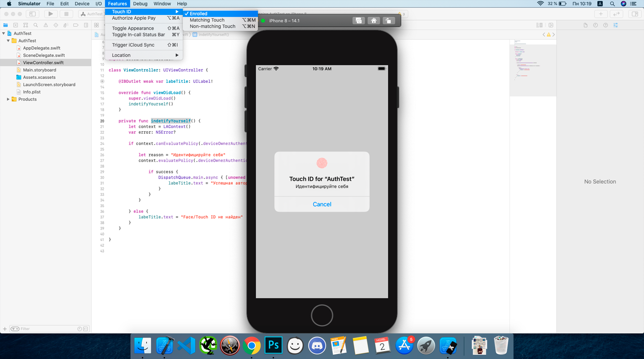Open the Touch ID submenu item

tap(144, 12)
